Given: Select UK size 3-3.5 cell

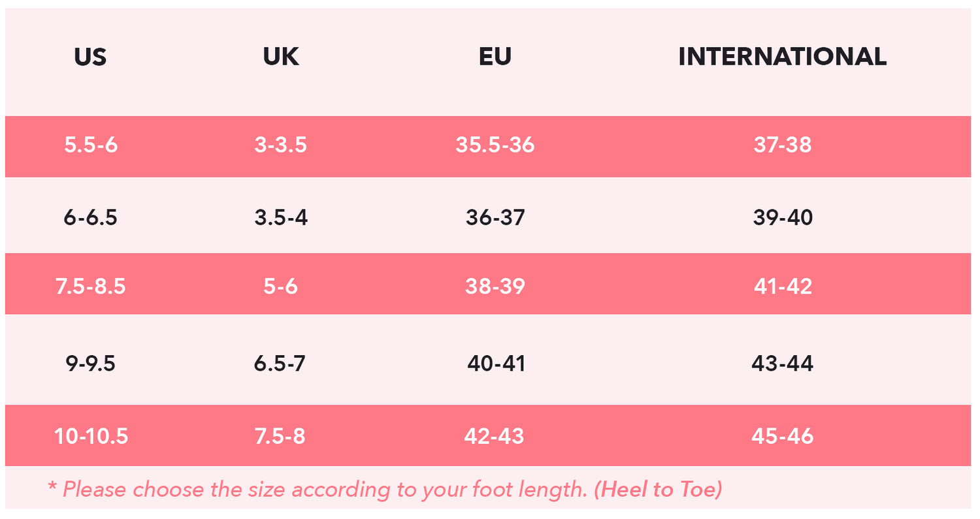Looking at the screenshot, I should [x=281, y=145].
